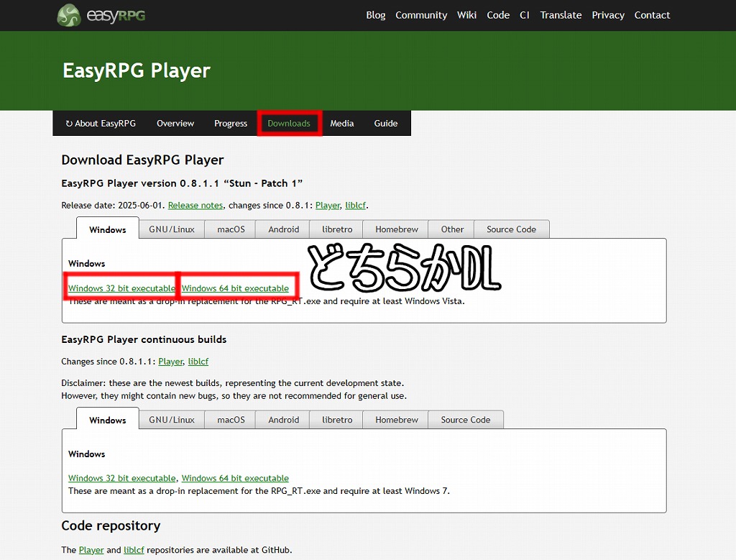Switch to macOS tab under continuous builds

point(231,420)
